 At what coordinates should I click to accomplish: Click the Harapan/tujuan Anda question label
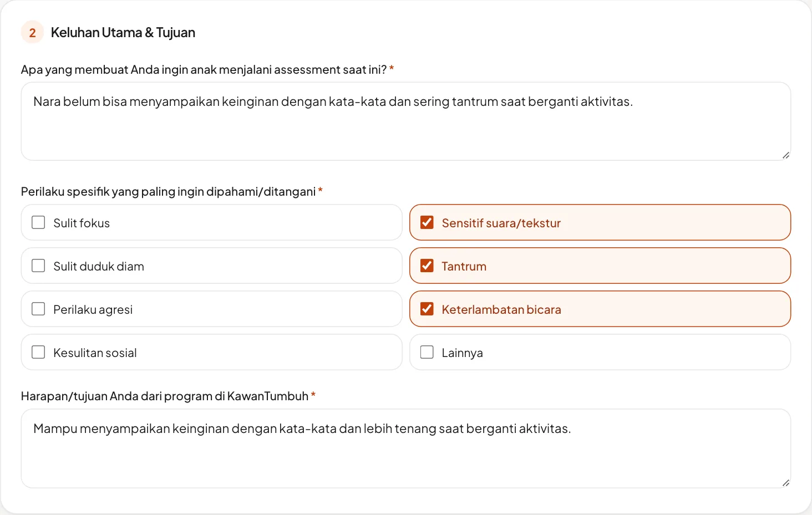point(165,396)
